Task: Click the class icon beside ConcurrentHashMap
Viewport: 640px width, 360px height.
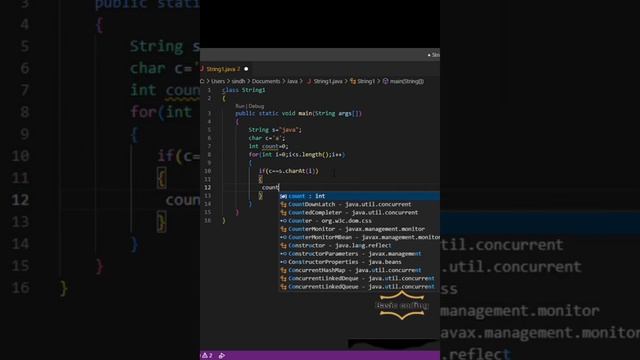Action: pos(283,270)
